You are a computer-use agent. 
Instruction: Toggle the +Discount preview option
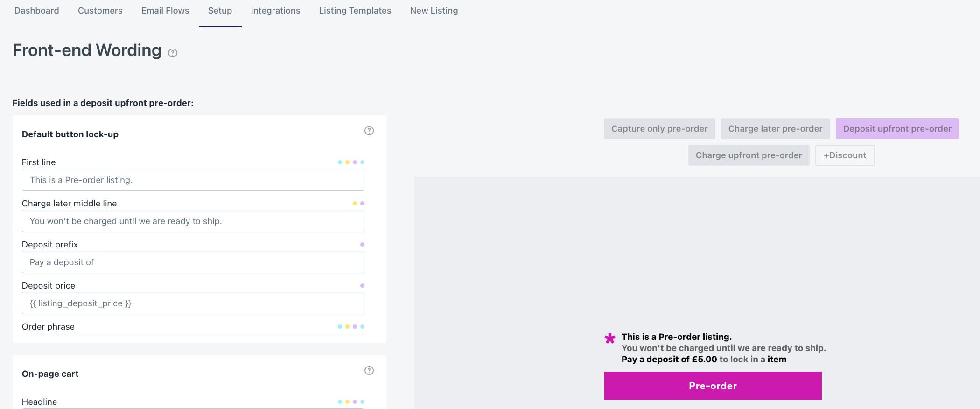tap(845, 155)
